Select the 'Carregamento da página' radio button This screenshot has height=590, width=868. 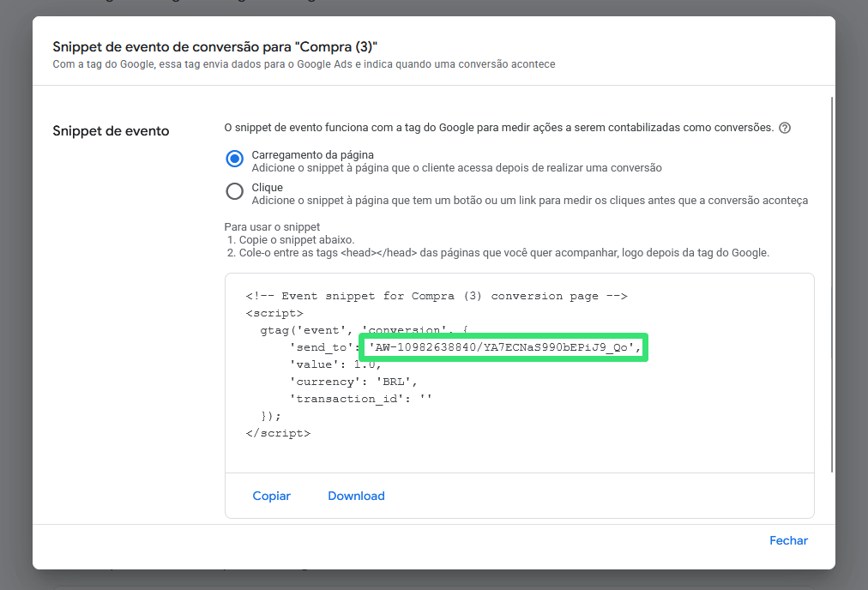pos(234,159)
